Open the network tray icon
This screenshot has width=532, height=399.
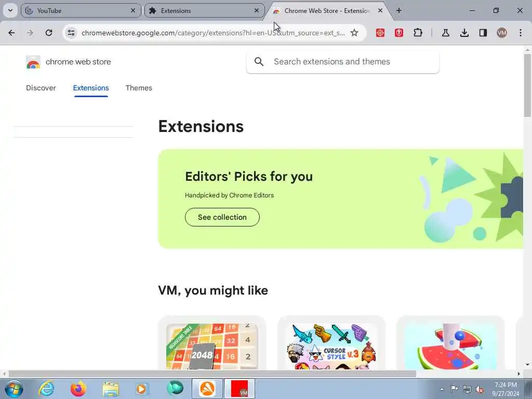467,389
